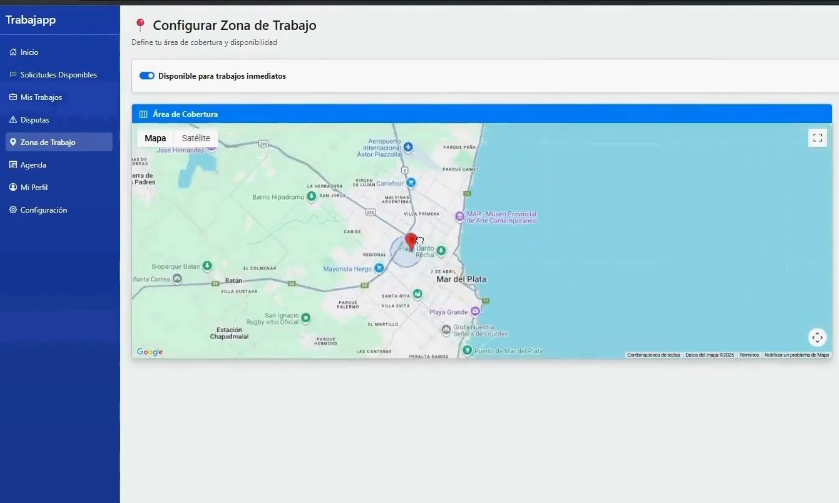Click Puerto de Mar del Plata marker
839x503 pixels.
tap(467, 350)
